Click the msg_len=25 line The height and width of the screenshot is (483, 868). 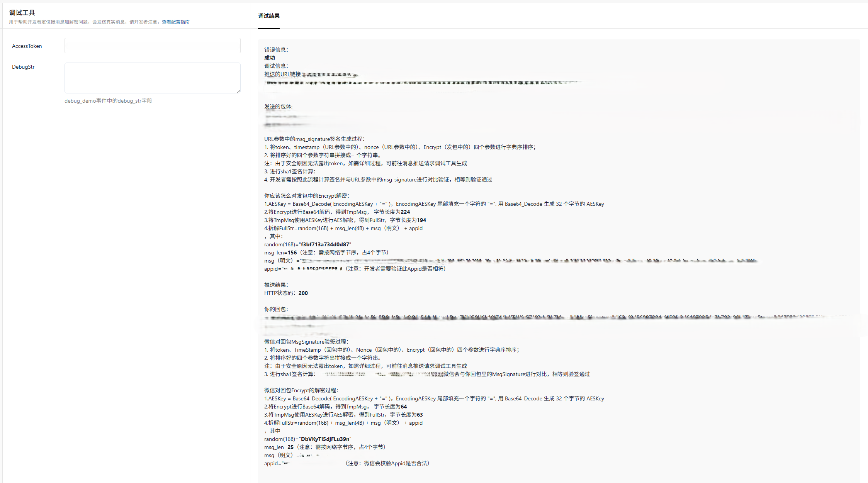[x=279, y=447]
